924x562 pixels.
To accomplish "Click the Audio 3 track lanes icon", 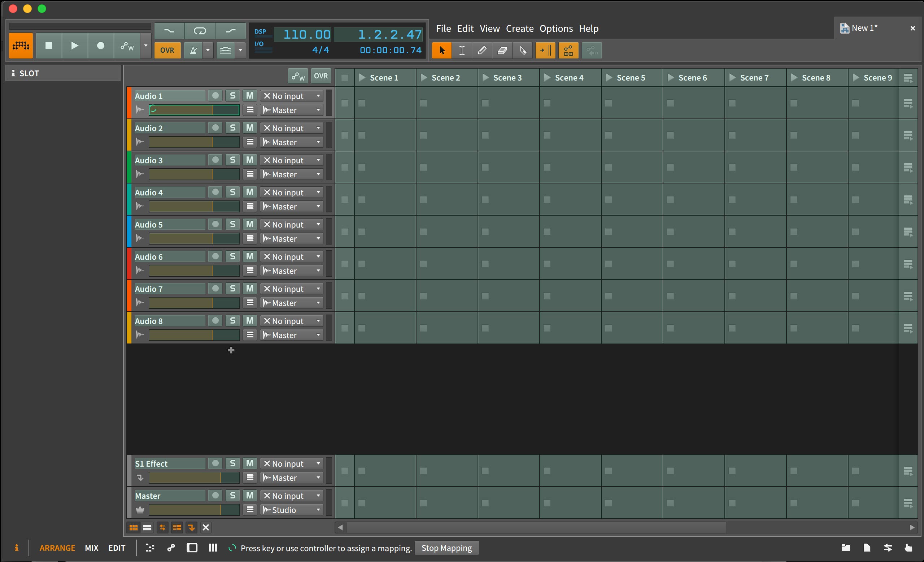I will 250,174.
